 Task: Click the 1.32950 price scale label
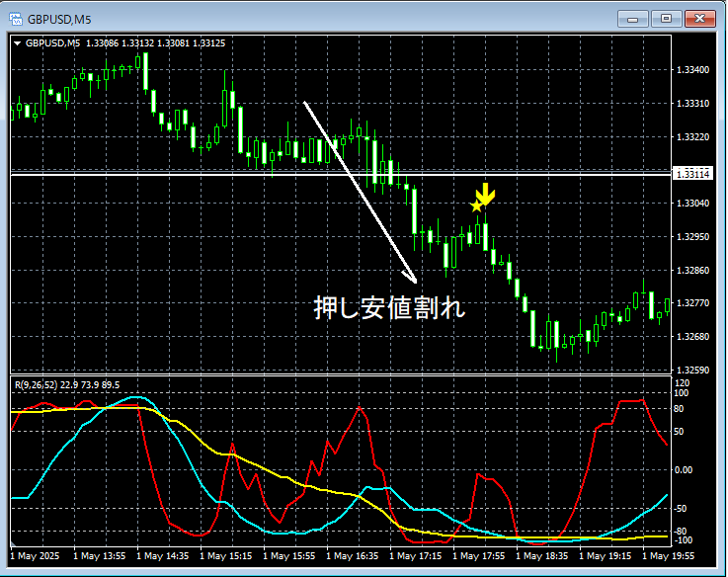click(x=692, y=236)
